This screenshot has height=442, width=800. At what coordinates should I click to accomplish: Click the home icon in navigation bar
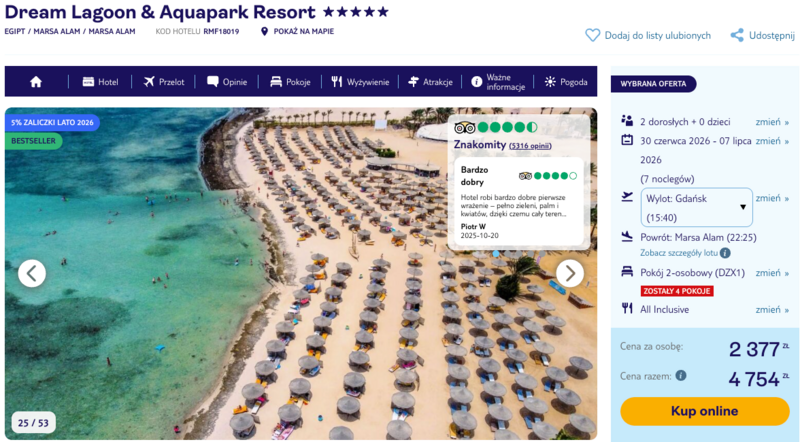pos(36,82)
